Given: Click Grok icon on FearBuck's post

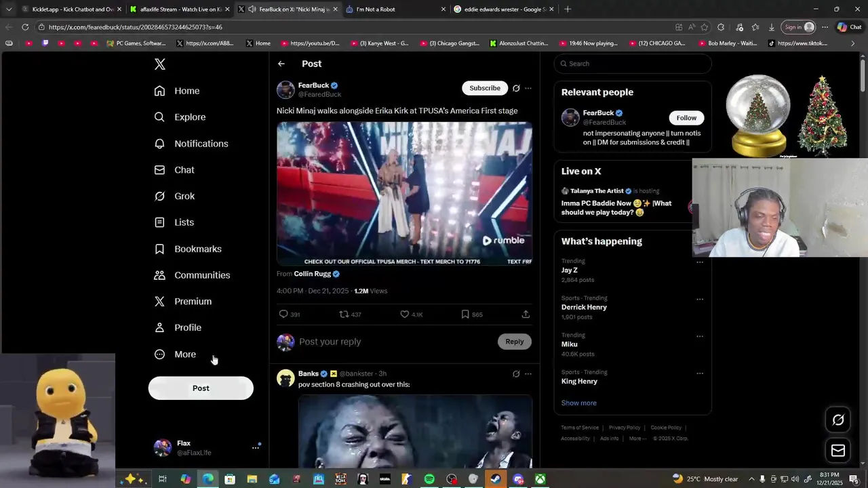Looking at the screenshot, I should (516, 88).
